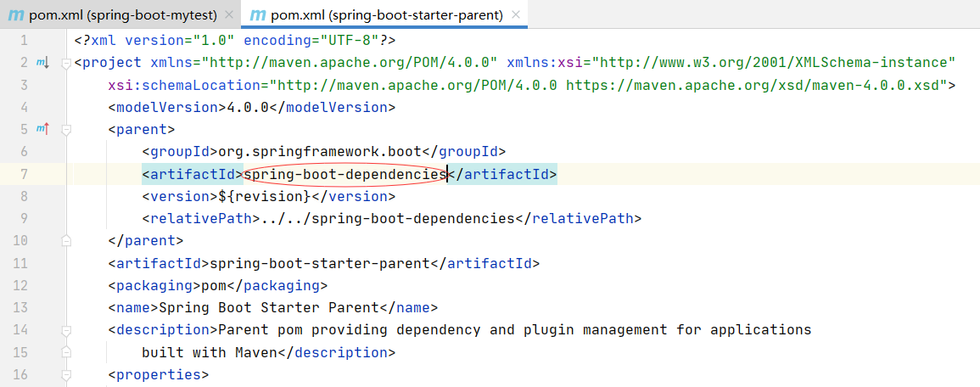Screen dimensions: 980x387
Task: Click 'built with Maven' description text
Action: tap(209, 352)
